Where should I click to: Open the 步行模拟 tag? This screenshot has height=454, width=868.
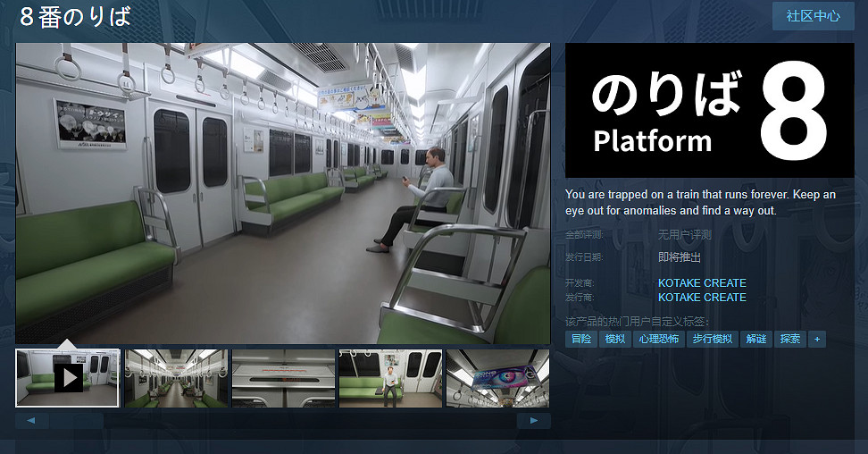point(712,340)
